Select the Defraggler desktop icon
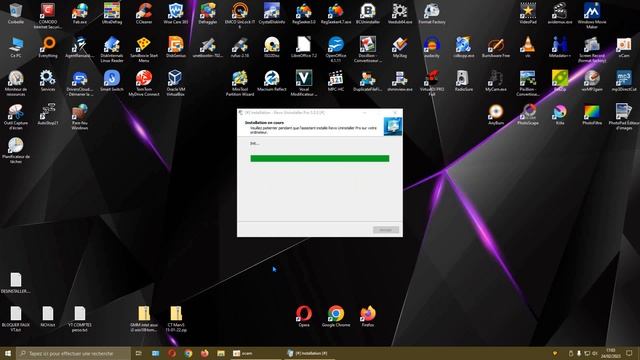This screenshot has height=360, width=640. (x=208, y=13)
